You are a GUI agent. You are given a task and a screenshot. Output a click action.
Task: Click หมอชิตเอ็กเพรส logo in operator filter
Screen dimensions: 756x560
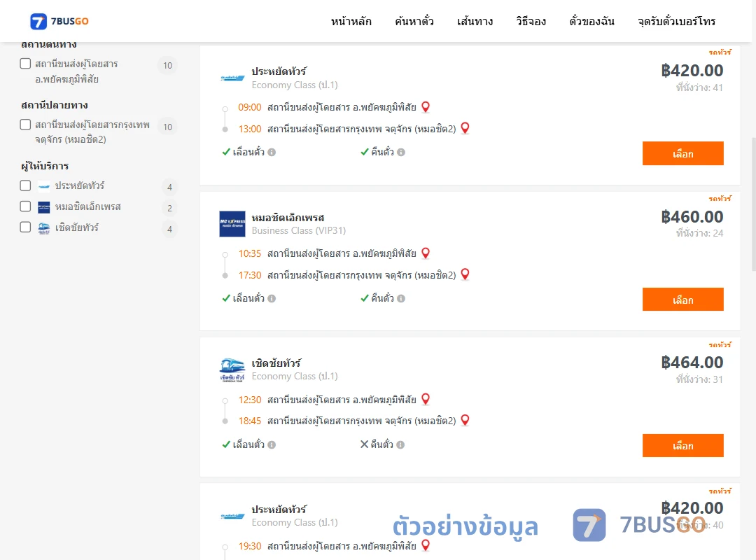tap(44, 207)
